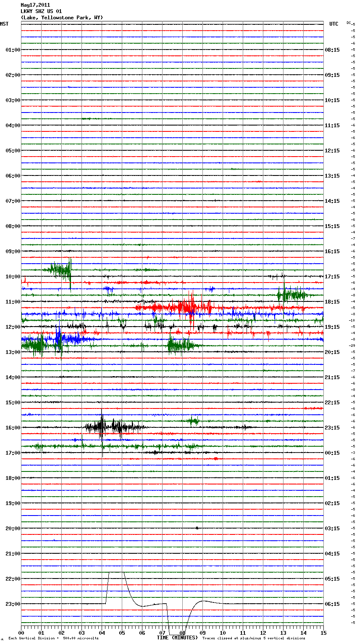Select the 12:00 MST time label

pos(13,327)
